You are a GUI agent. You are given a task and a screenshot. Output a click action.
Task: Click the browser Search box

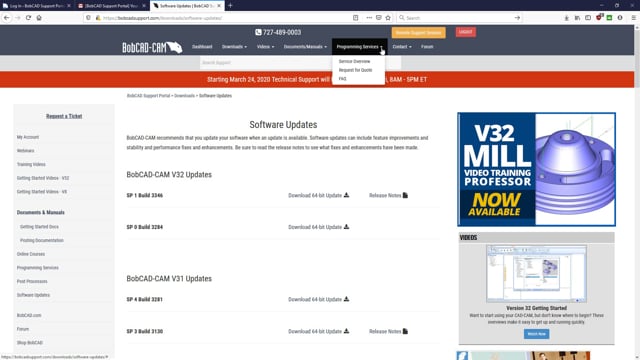point(459,18)
